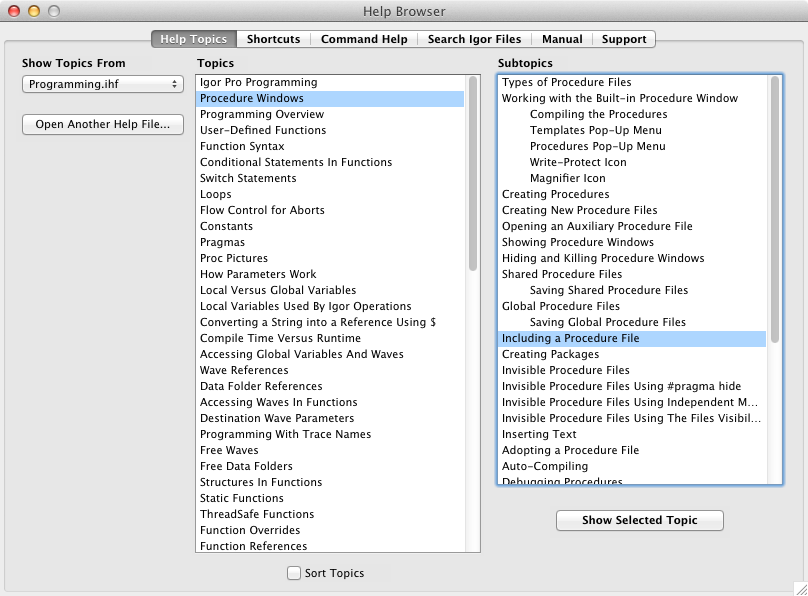
Task: Enable the Sort Topics checkbox
Action: click(294, 573)
